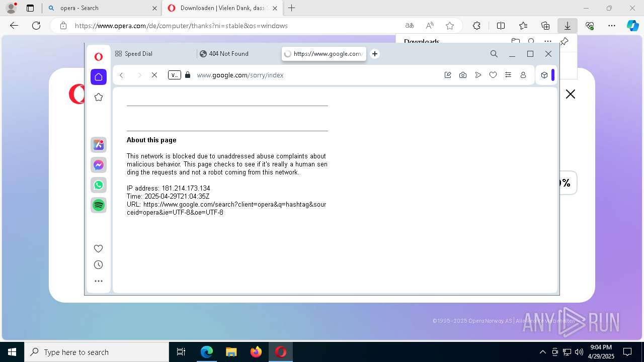Image resolution: width=644 pixels, height=362 pixels.
Task: Open Copilot in Edge toolbar
Action: click(633, 26)
